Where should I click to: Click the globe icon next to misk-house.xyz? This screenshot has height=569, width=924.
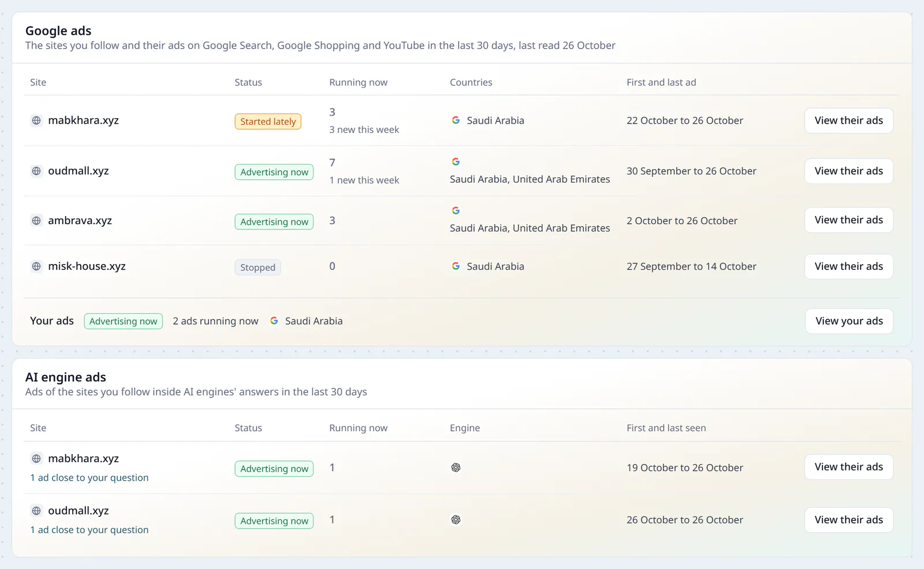click(x=36, y=266)
